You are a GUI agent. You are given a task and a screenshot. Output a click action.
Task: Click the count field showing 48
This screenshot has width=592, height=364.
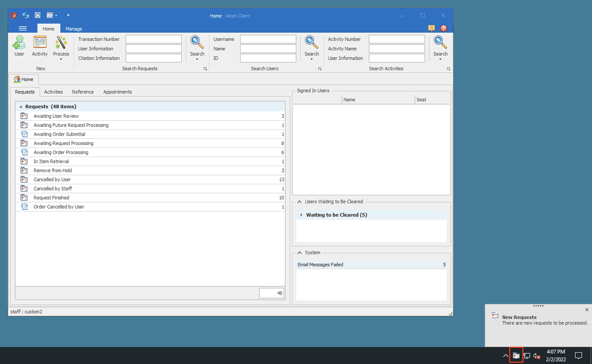[x=272, y=293]
